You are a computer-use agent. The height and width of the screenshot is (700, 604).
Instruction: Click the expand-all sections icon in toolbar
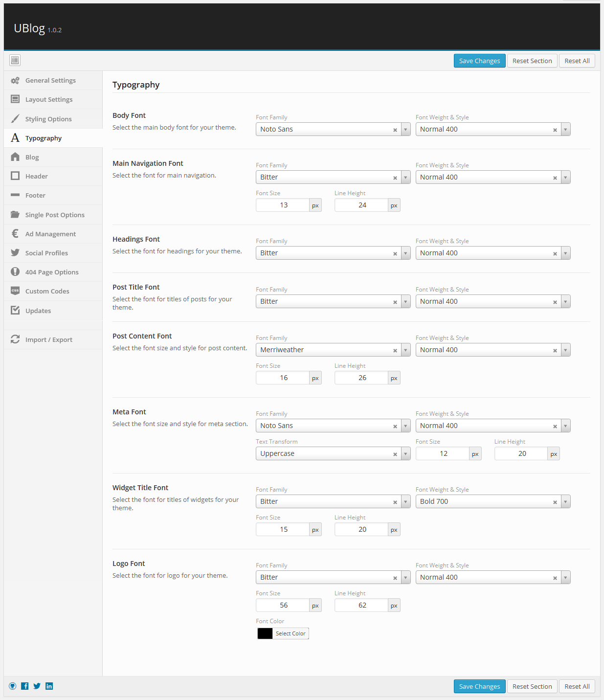pyautogui.click(x=15, y=60)
